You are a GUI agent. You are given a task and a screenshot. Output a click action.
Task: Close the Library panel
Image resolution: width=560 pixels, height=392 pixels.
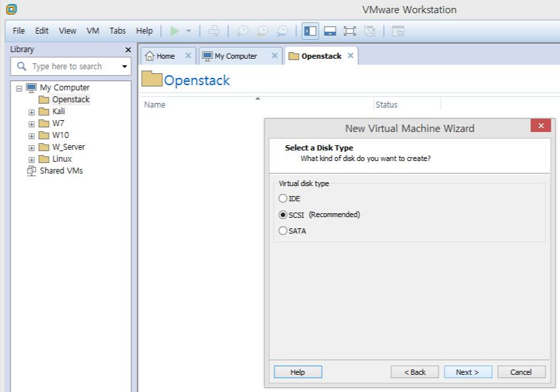pyautogui.click(x=128, y=49)
